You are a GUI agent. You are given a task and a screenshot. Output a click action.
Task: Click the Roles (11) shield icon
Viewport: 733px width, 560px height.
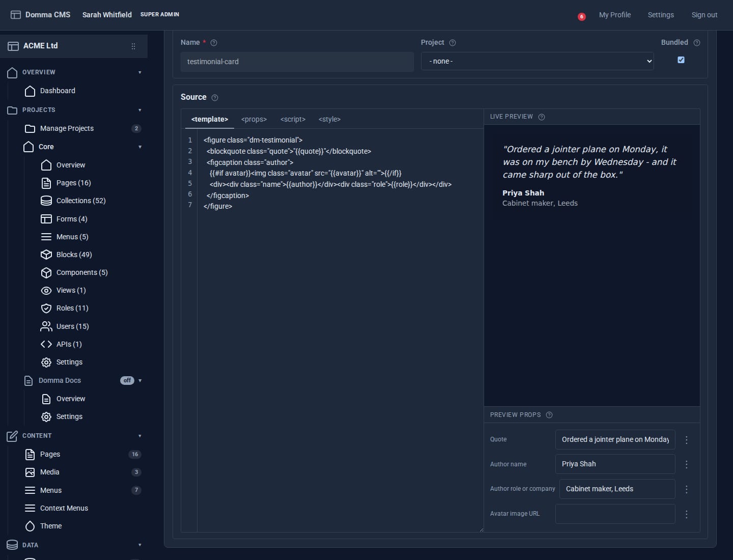pos(46,309)
